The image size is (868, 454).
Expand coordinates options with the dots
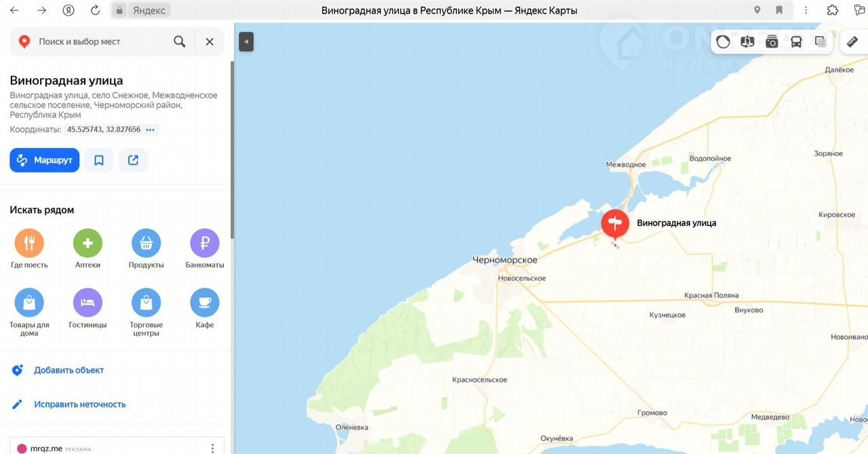pos(151,130)
